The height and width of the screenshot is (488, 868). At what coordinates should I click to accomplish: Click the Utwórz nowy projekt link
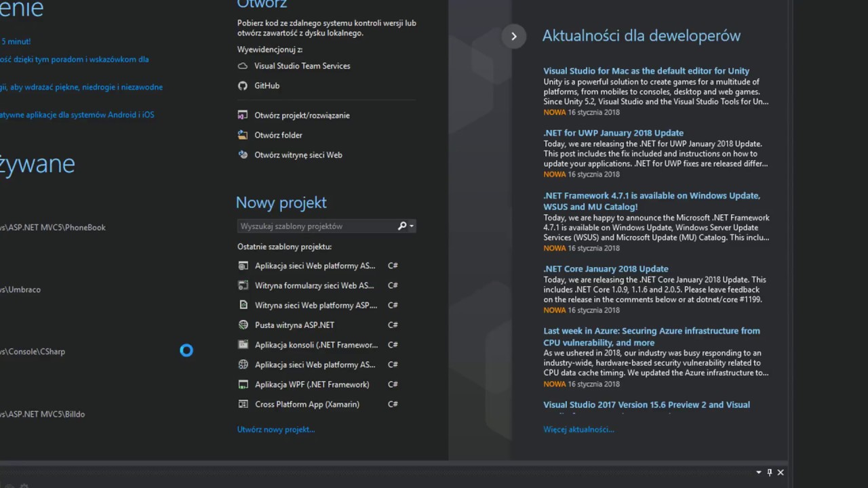[x=276, y=429]
